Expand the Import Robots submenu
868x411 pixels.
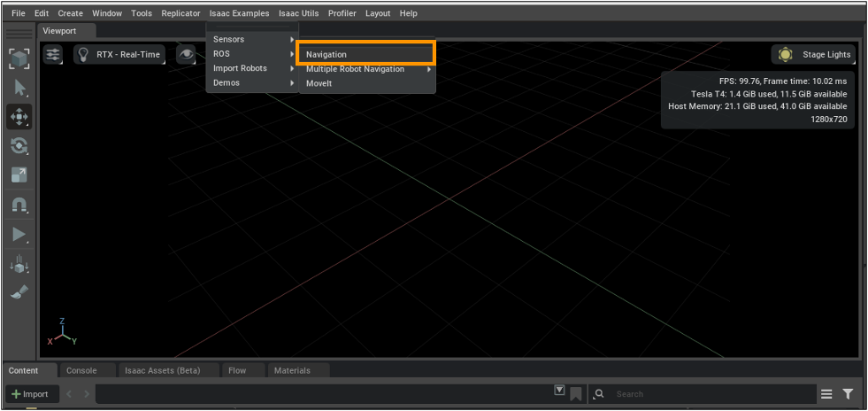[252, 68]
